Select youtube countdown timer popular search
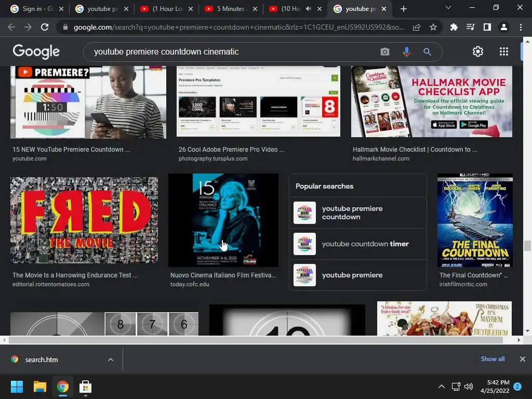This screenshot has height=399, width=532. click(x=357, y=244)
